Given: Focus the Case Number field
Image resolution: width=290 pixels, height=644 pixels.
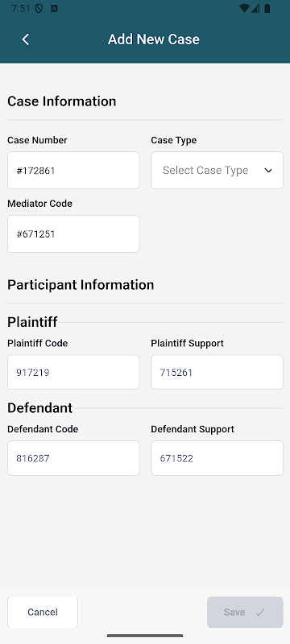Looking at the screenshot, I should pyautogui.click(x=73, y=171).
